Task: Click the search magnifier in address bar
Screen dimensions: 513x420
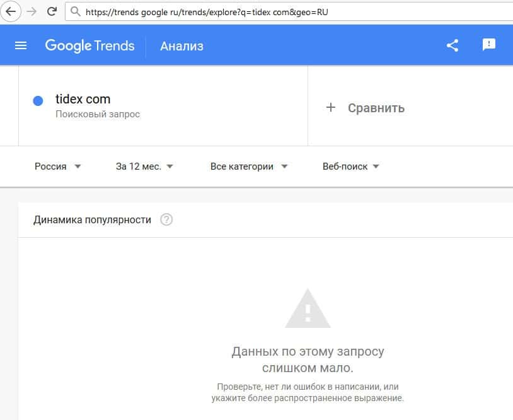Action: click(x=75, y=11)
